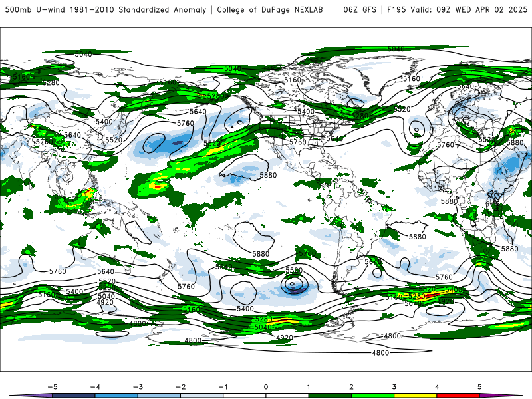Click the 5760 contour label east of New Zealand
Screen dimensions: 532x399
click(186, 287)
